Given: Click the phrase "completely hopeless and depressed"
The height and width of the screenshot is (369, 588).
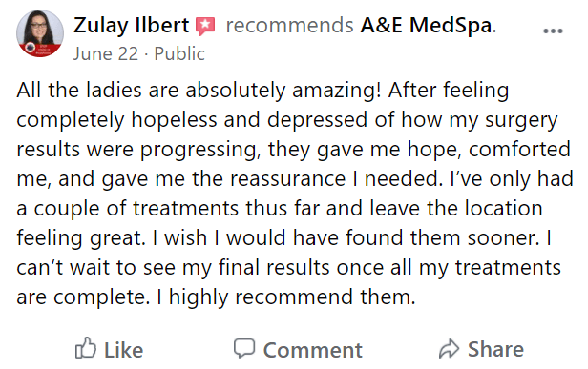Looking at the screenshot, I should [x=193, y=120].
